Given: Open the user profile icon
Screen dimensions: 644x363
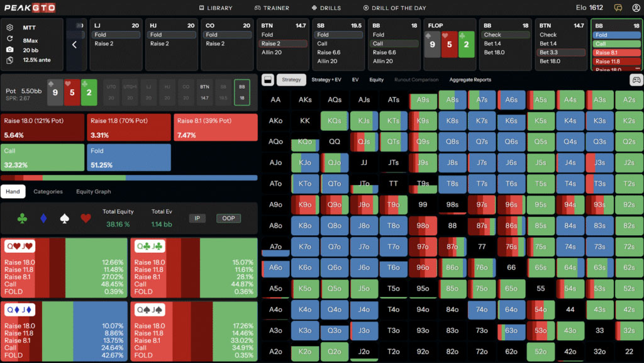Looking at the screenshot, I should 636,8.
